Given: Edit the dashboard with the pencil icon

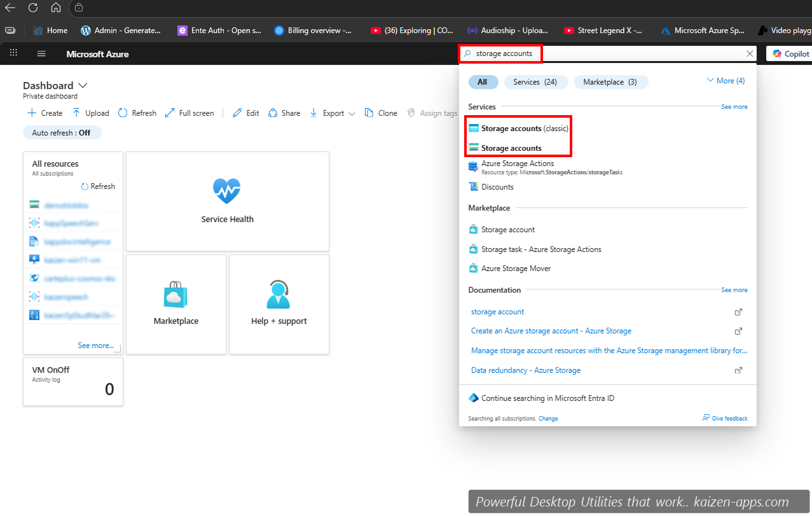Looking at the screenshot, I should point(245,113).
